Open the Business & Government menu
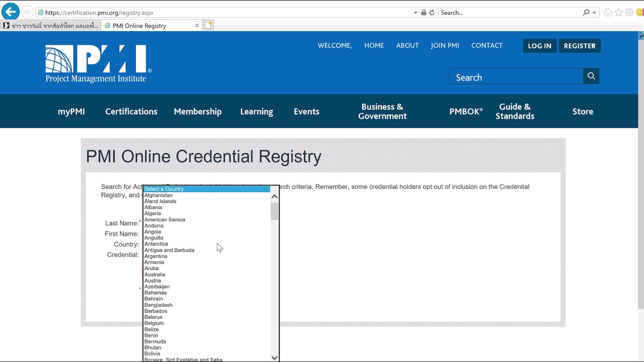The height and width of the screenshot is (362, 644). (x=382, y=111)
